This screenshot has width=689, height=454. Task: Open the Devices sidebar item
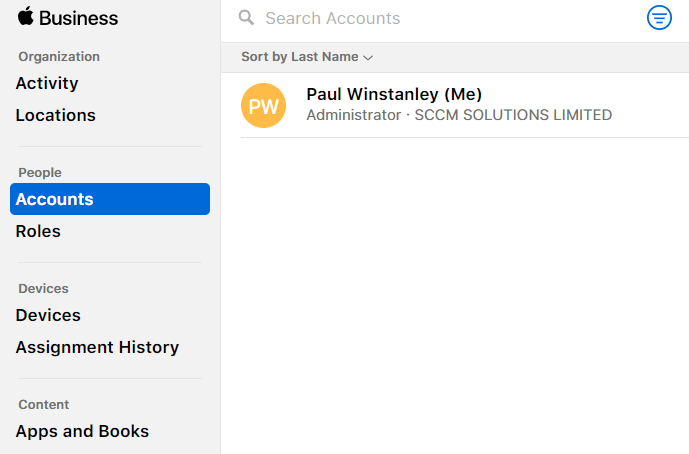pyautogui.click(x=48, y=315)
